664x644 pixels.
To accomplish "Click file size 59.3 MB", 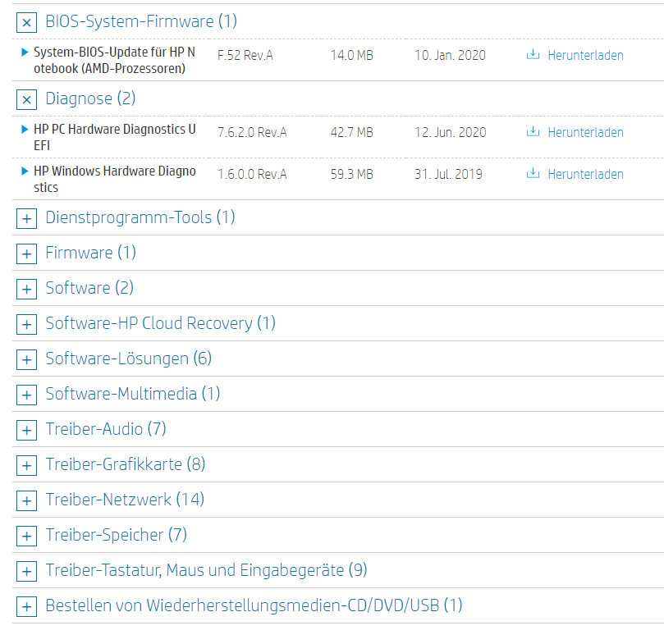I will pyautogui.click(x=352, y=174).
